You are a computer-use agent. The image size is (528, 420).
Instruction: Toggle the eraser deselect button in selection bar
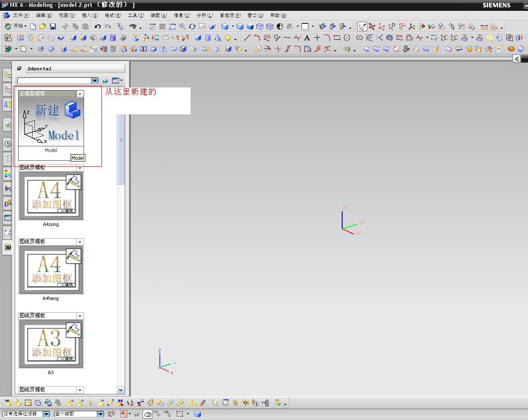click(147, 414)
